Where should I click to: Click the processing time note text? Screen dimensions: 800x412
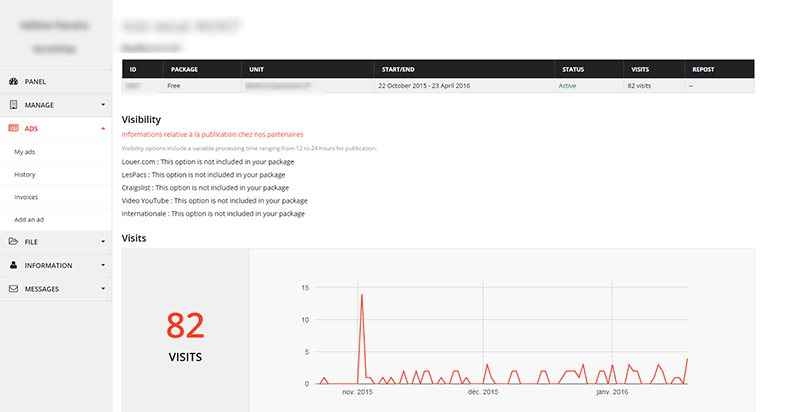point(249,148)
